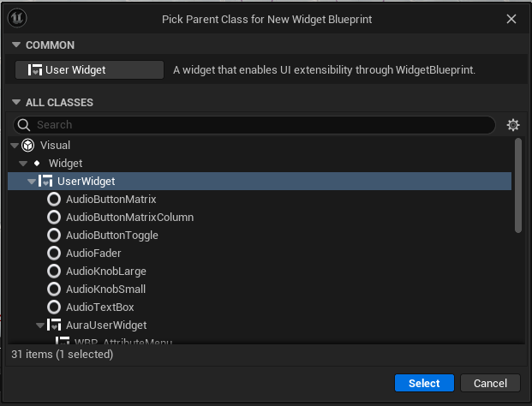Viewport: 532px width, 406px height.
Task: Open class viewer settings gear
Action: point(513,125)
